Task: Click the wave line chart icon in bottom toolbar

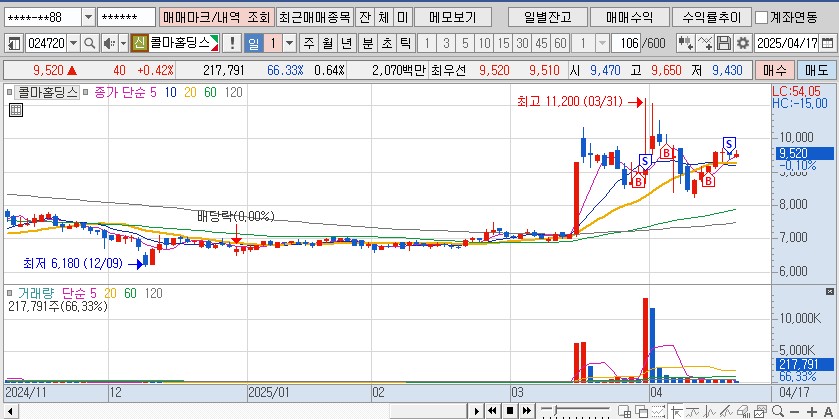Action: click(693, 412)
